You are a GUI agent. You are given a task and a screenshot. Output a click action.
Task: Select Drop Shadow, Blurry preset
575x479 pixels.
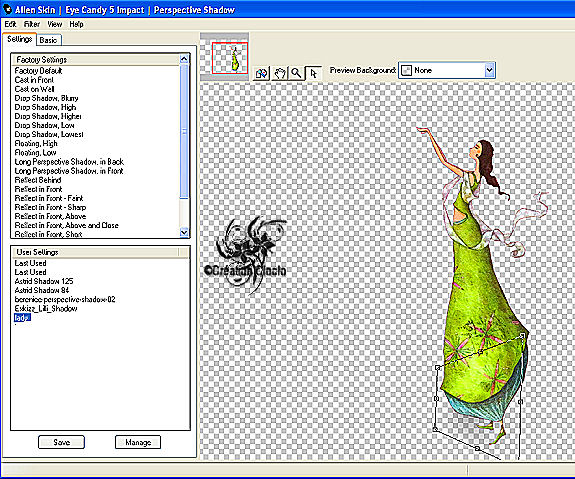(46, 98)
